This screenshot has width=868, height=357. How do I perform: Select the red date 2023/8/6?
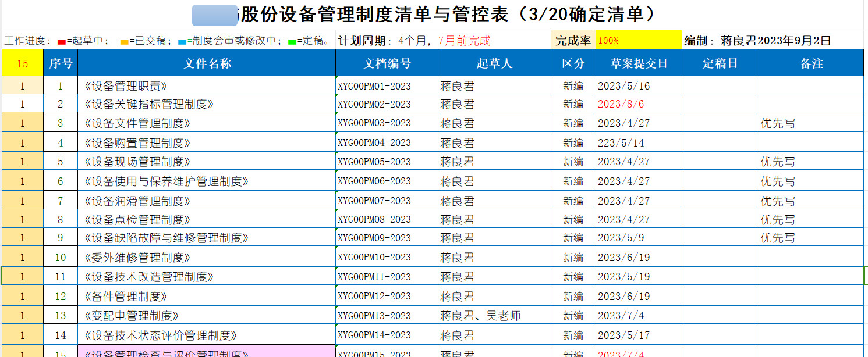click(621, 104)
